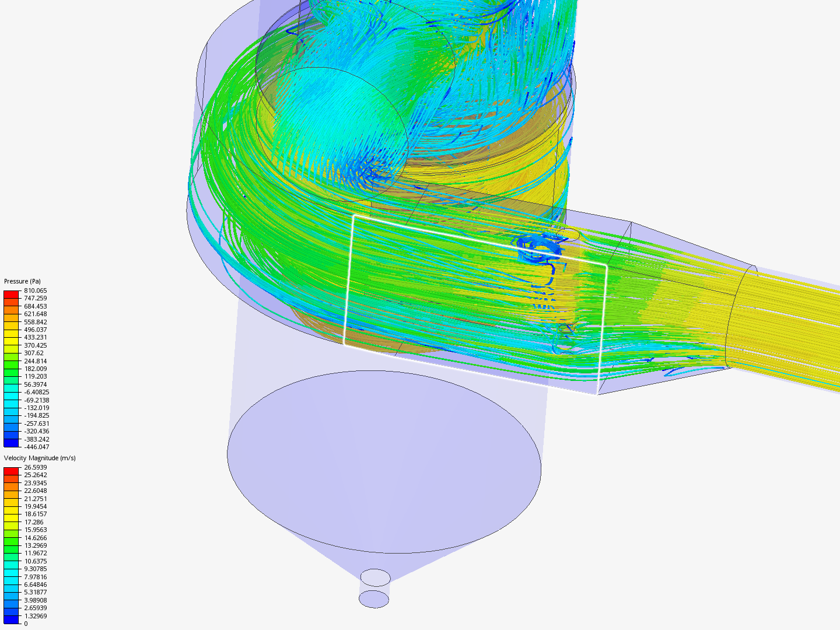
Task: Click the 307.62 pressure legend value
Action: pyautogui.click(x=34, y=353)
